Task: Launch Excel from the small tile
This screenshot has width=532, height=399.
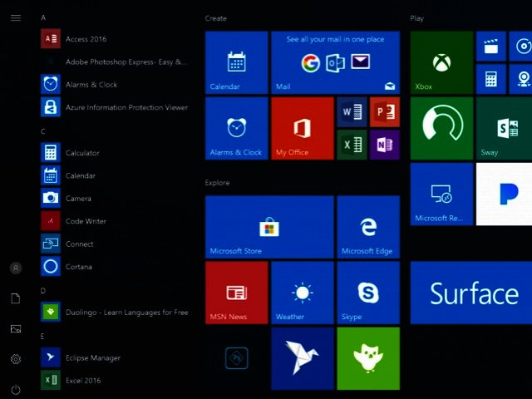Action: pyautogui.click(x=352, y=145)
